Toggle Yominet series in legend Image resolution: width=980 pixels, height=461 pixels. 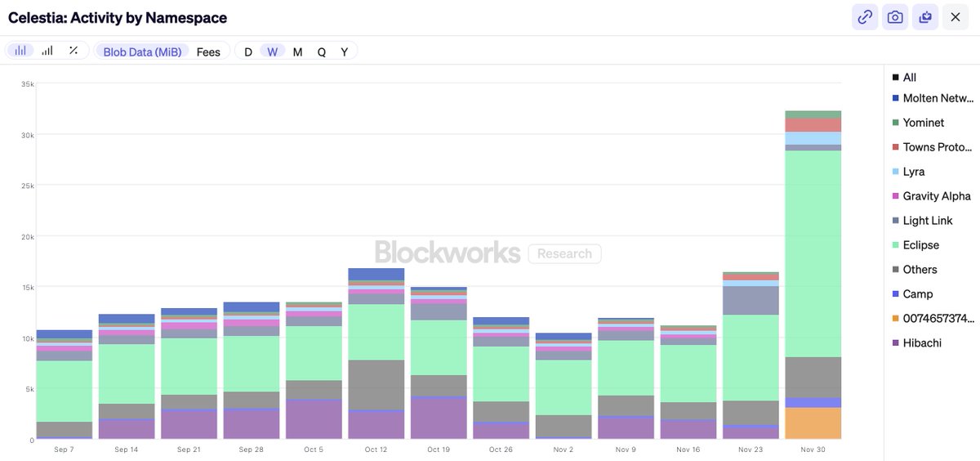(918, 123)
